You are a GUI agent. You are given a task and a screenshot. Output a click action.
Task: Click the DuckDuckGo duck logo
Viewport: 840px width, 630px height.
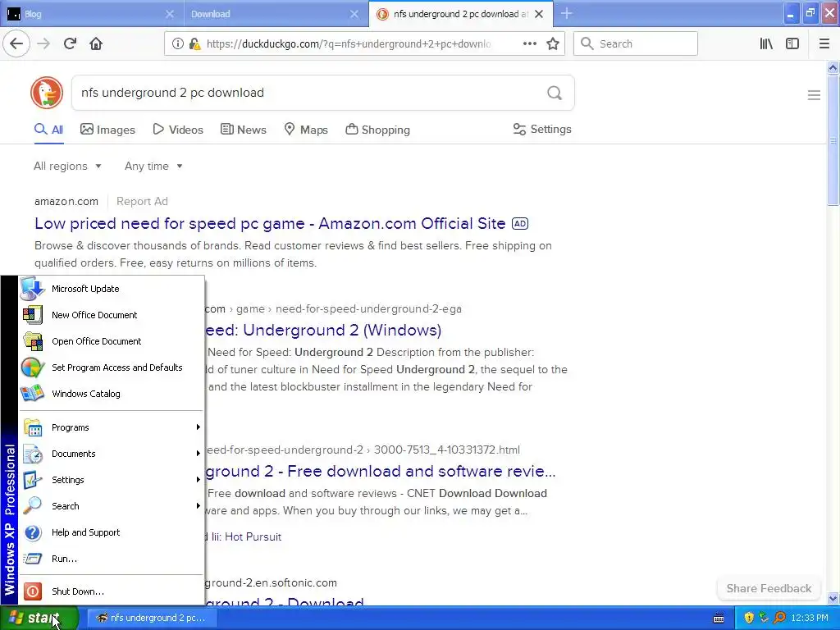47,93
